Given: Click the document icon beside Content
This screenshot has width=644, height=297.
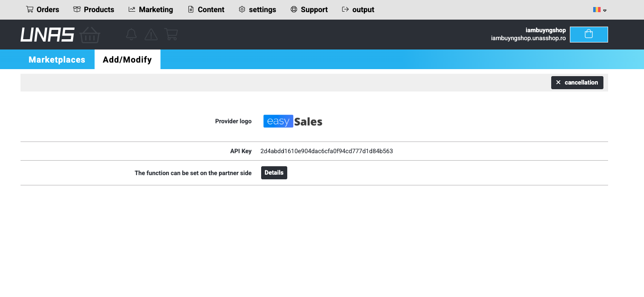Looking at the screenshot, I should [191, 9].
